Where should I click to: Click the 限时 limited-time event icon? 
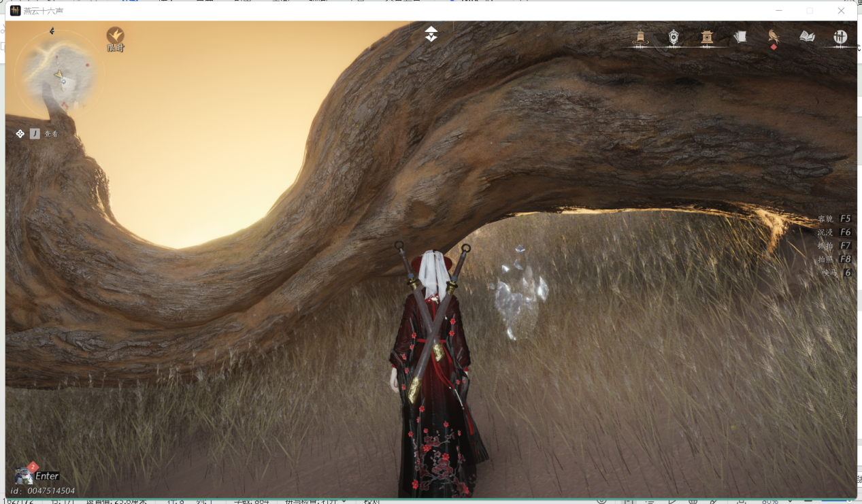[116, 39]
